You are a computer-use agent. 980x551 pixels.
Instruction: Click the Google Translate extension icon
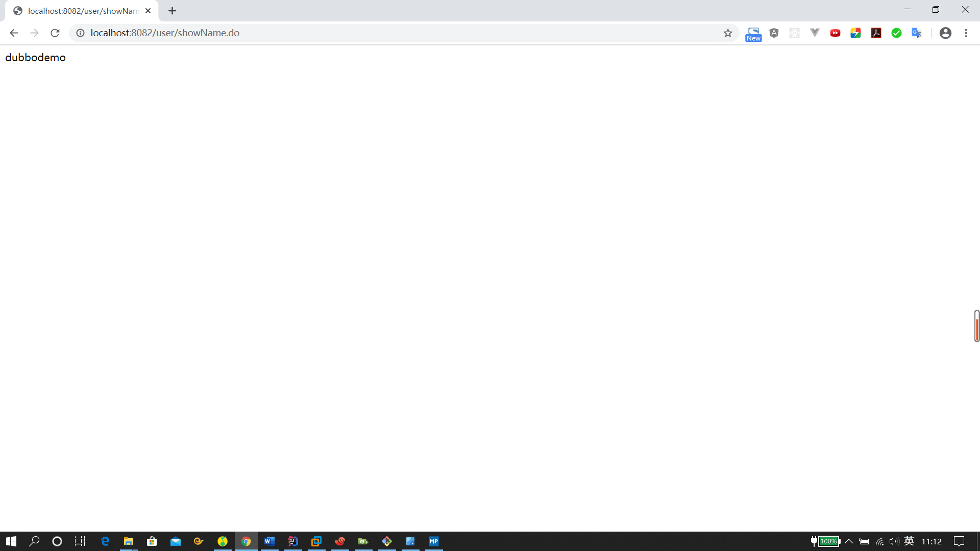pyautogui.click(x=917, y=33)
